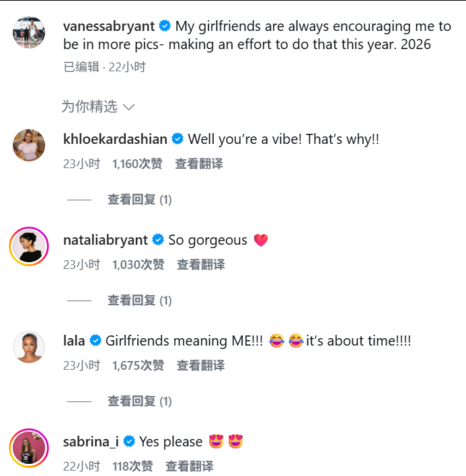Show replies under lala's comment
The image size is (466, 476).
[139, 401]
